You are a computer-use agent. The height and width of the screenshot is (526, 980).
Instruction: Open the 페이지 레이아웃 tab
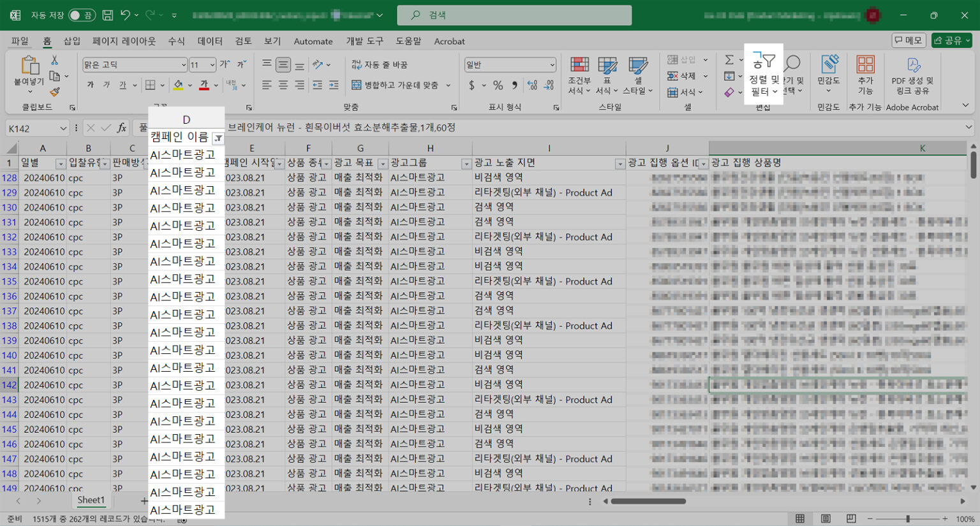[124, 41]
